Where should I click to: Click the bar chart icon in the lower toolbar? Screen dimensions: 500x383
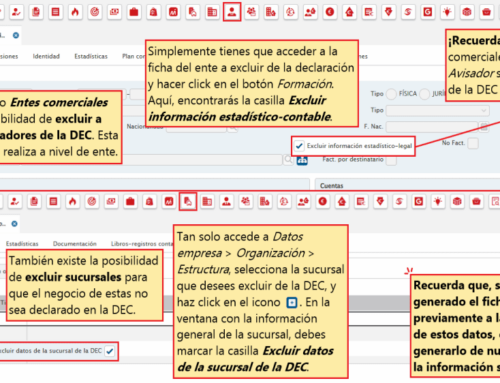(169, 201)
